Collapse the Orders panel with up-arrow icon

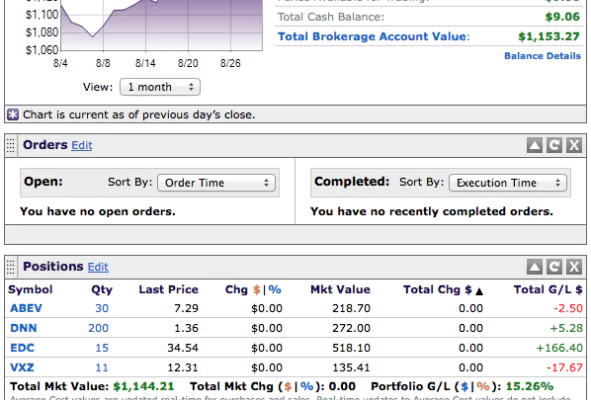tap(534, 145)
